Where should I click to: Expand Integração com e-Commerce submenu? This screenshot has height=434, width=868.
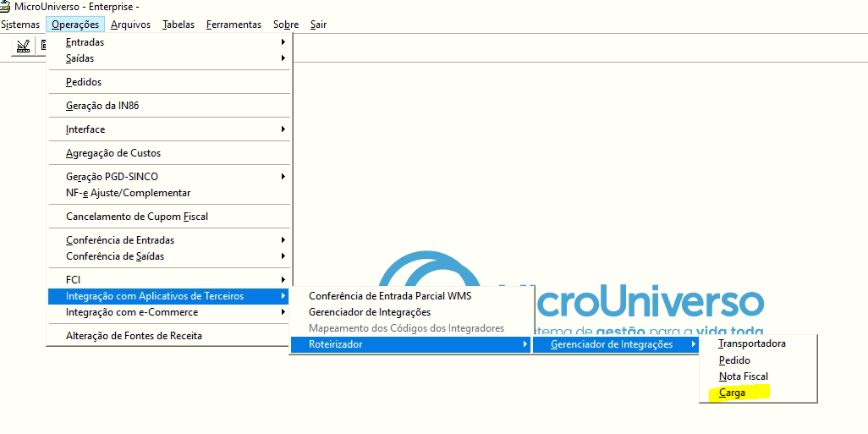(x=169, y=312)
